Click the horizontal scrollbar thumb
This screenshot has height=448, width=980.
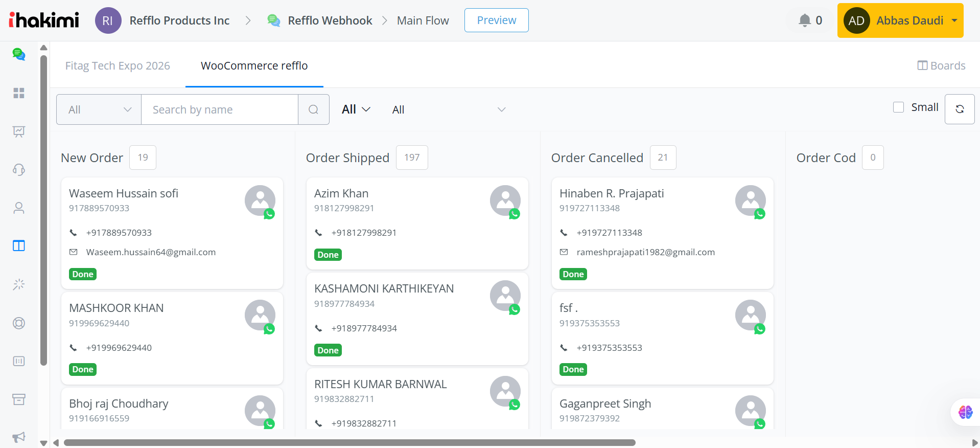pos(349,443)
